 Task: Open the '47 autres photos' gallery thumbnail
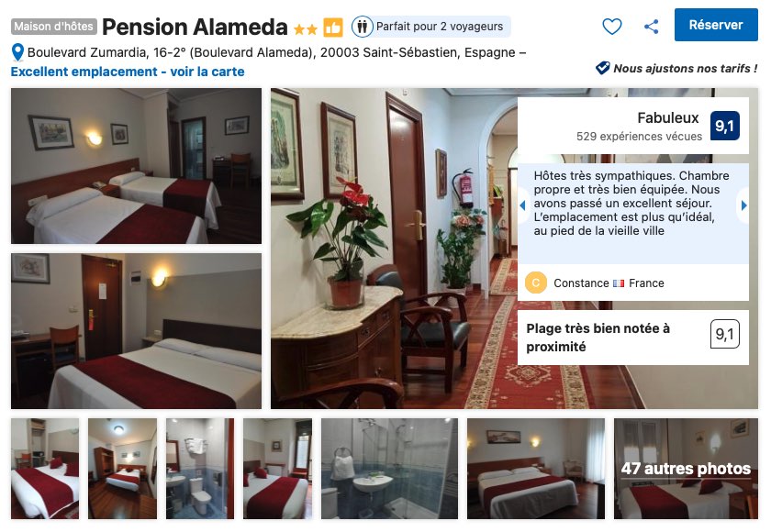[x=686, y=469]
